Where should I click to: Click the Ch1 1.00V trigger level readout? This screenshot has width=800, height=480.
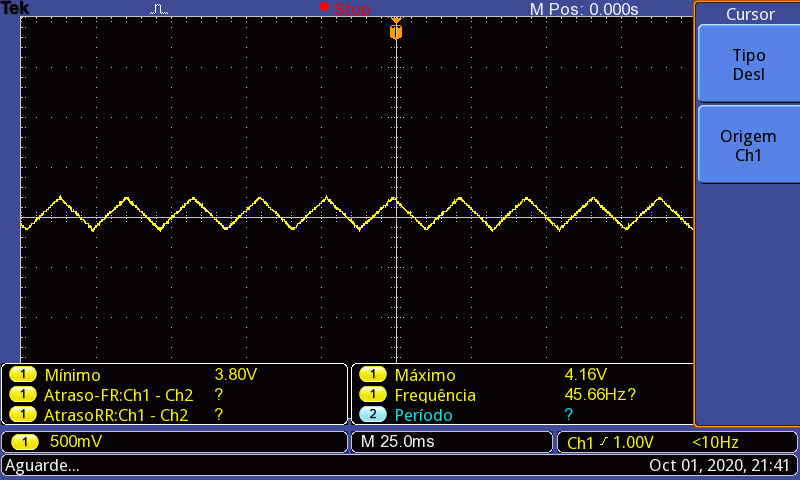(610, 443)
